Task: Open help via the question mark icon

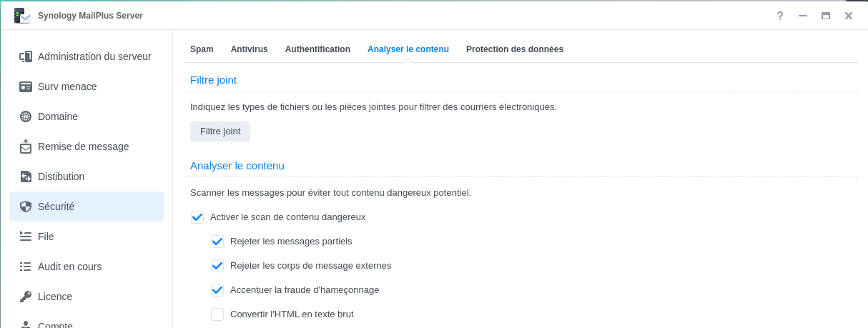Action: 780,16
